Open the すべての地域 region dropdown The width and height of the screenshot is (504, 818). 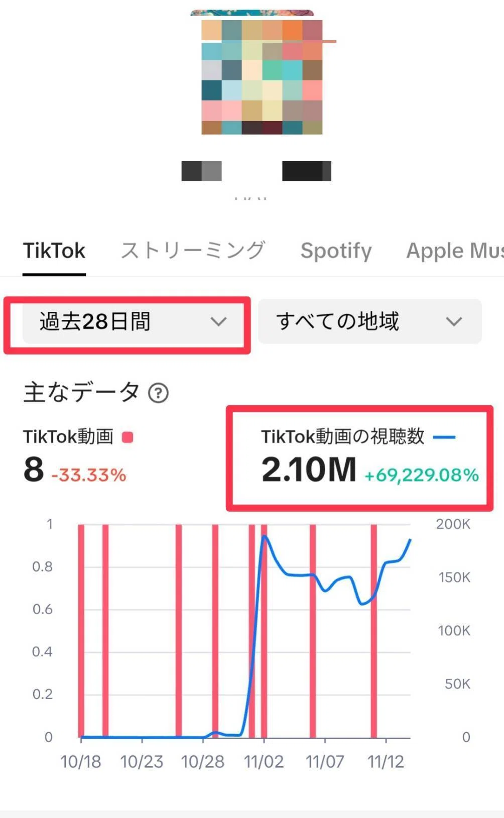coord(370,321)
